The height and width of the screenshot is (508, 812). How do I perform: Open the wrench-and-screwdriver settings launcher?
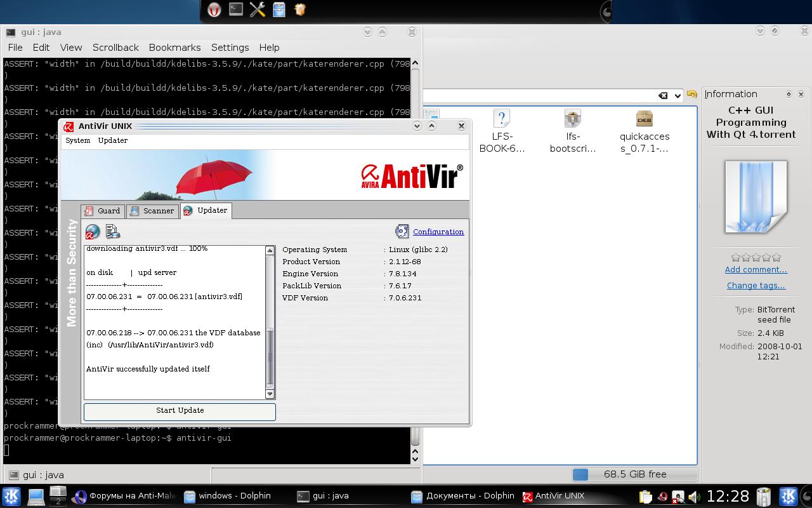(x=258, y=10)
